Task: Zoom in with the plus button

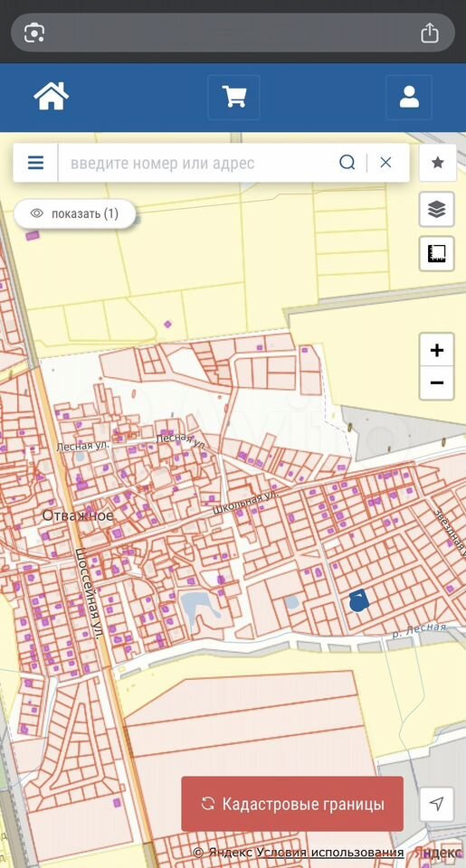Action: (x=437, y=350)
